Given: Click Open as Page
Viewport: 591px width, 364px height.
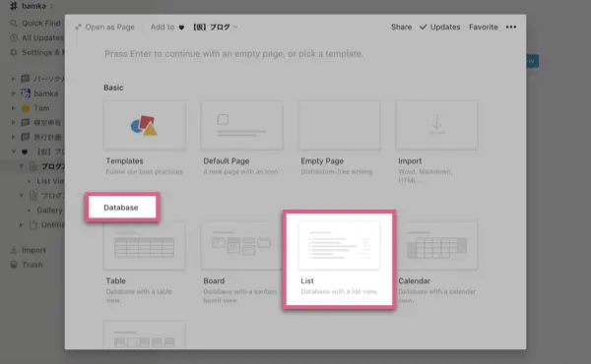Looking at the screenshot, I should [104, 28].
